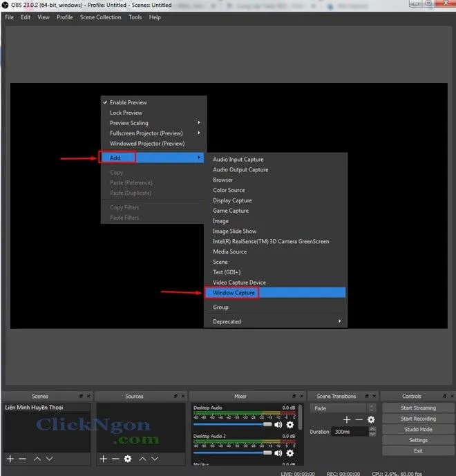The width and height of the screenshot is (456, 476).
Task: Choose Game Capture source
Action: coord(276,211)
